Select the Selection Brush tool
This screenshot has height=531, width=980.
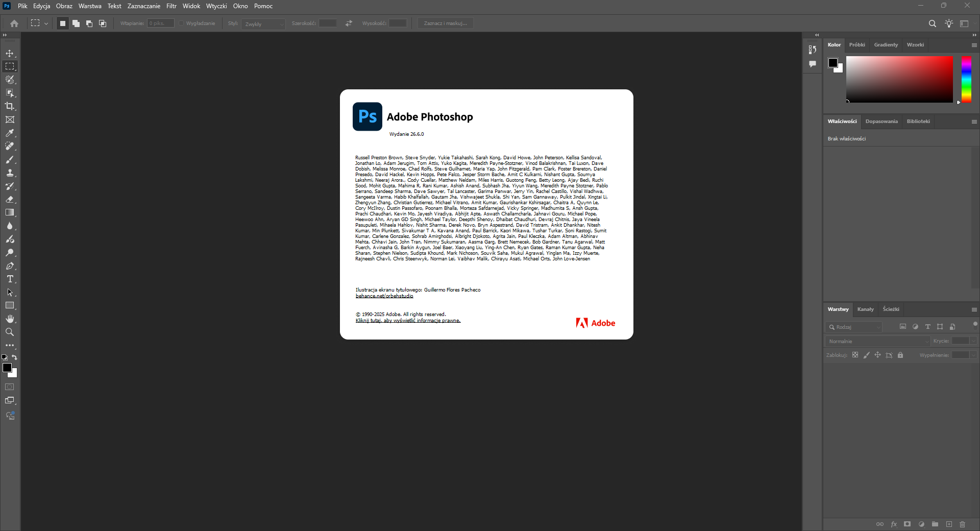point(10,80)
